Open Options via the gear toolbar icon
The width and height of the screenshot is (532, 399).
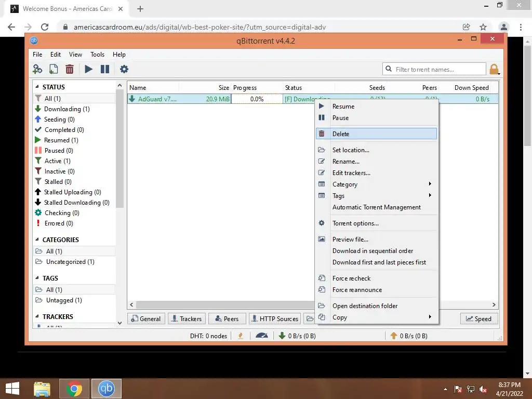[x=124, y=69]
